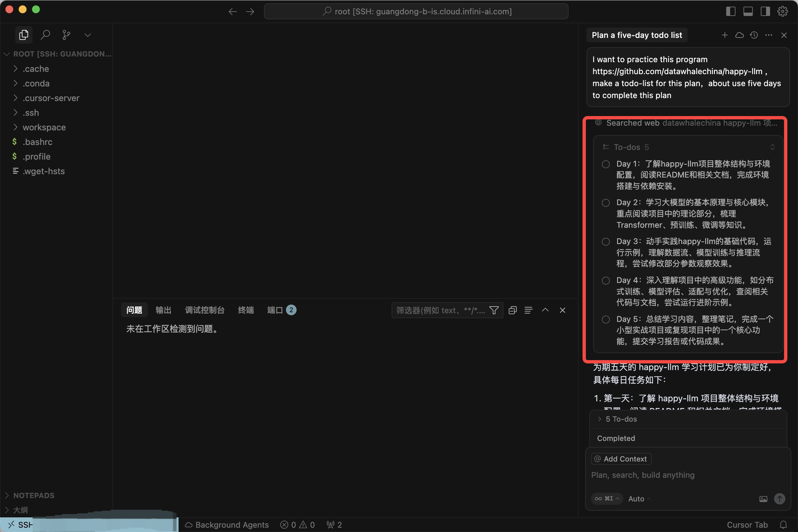
Task: Go back with the left arrow
Action: tap(233, 12)
